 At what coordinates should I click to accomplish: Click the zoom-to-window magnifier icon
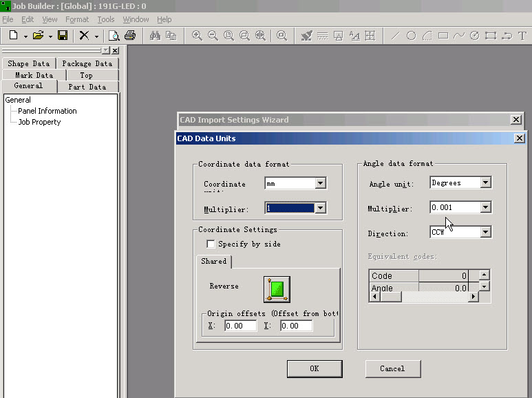tap(244, 35)
